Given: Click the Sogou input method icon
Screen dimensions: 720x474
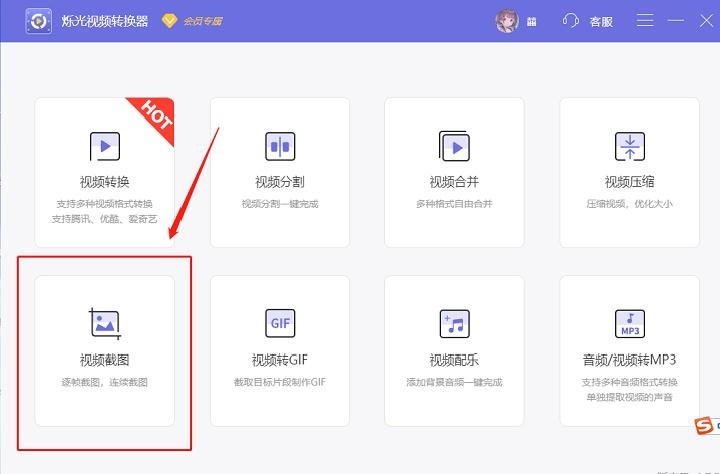Looking at the screenshot, I should [x=703, y=426].
